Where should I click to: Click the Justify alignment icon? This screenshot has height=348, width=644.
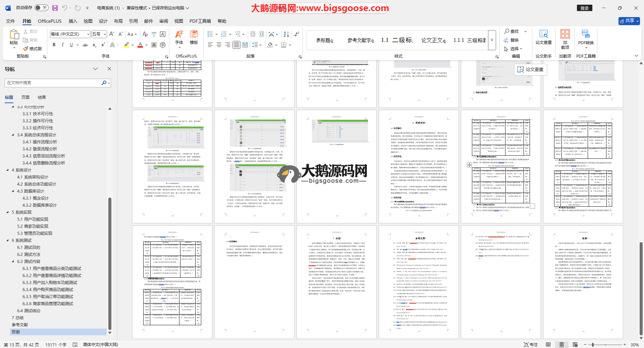pos(236,45)
